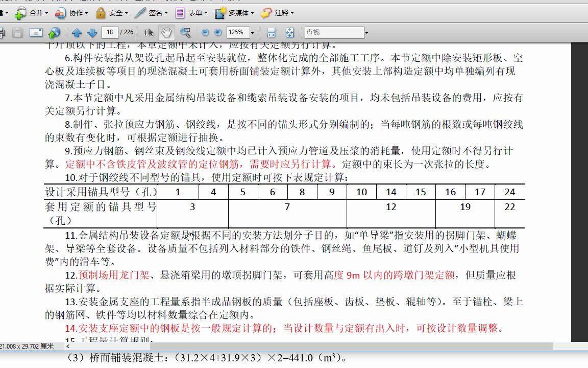
Task: Zoom out with the minus magnifier icon
Action: (205, 32)
